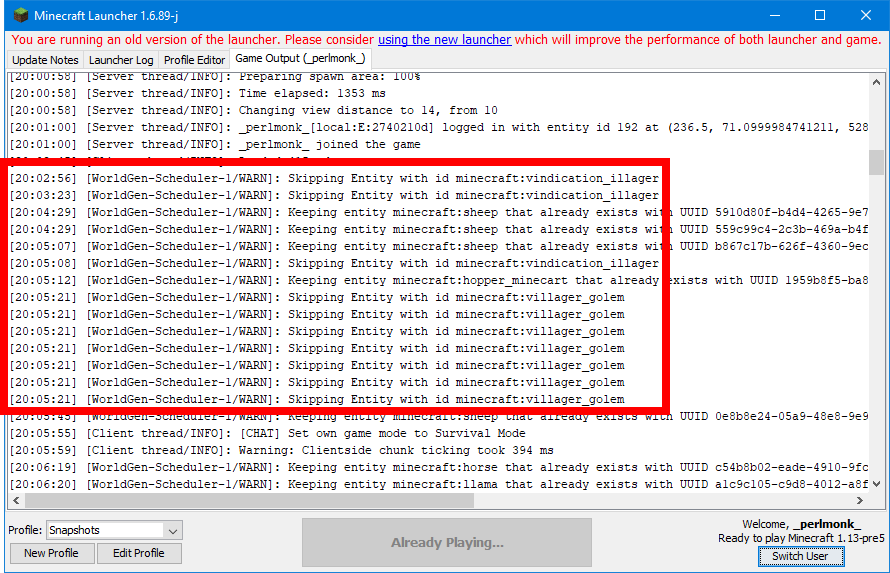Click the 20:05:07 sheep entity warning line
The height and width of the screenshot is (573, 890).
click(x=439, y=246)
